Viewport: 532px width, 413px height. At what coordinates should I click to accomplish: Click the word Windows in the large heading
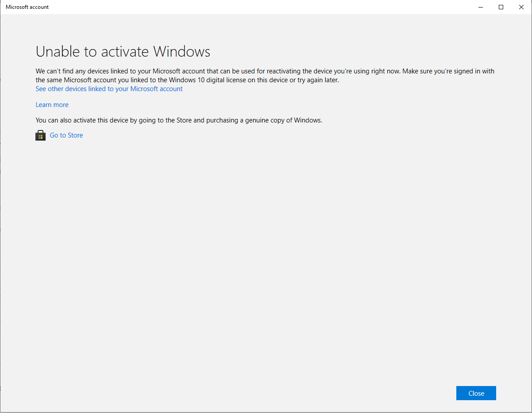[182, 52]
